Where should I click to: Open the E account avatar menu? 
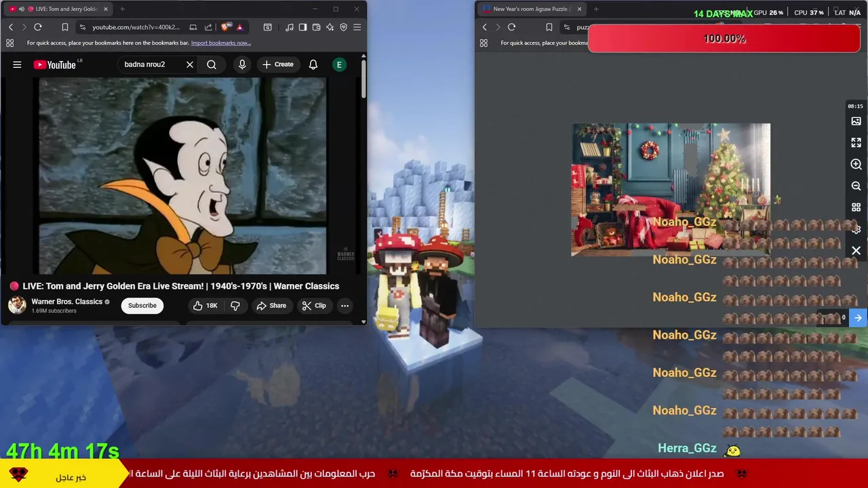[x=339, y=64]
